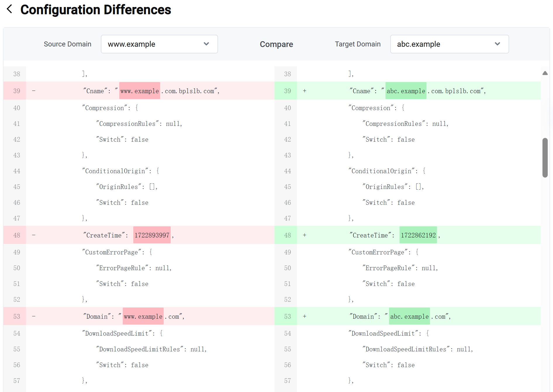The width and height of the screenshot is (553, 392).
Task: Click right "CustomErrorPage": { line
Action: click(383, 252)
